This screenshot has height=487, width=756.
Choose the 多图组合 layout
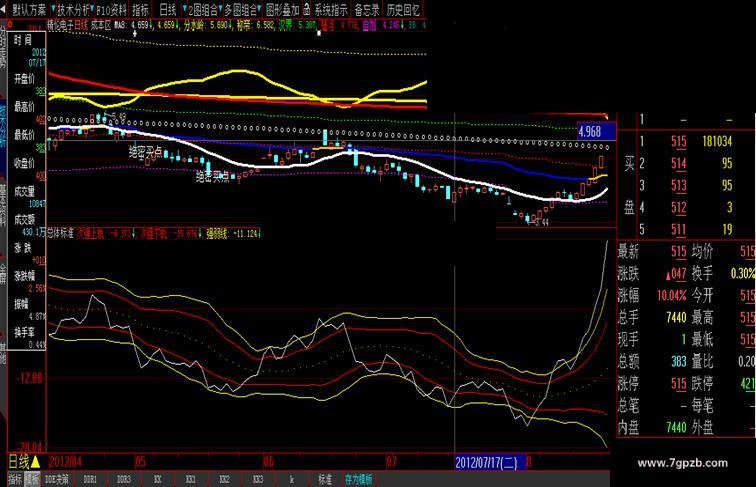(x=240, y=9)
